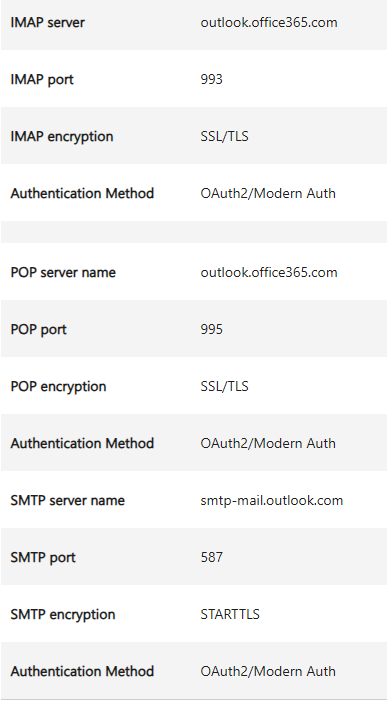Select SSL/TLS value for IMAP encryption
The image size is (387, 705).
click(x=224, y=136)
